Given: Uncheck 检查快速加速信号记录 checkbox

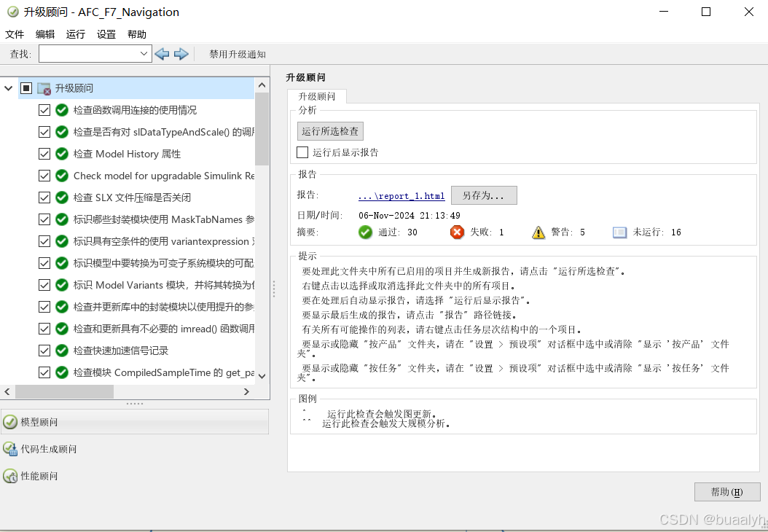Looking at the screenshot, I should (x=44, y=351).
